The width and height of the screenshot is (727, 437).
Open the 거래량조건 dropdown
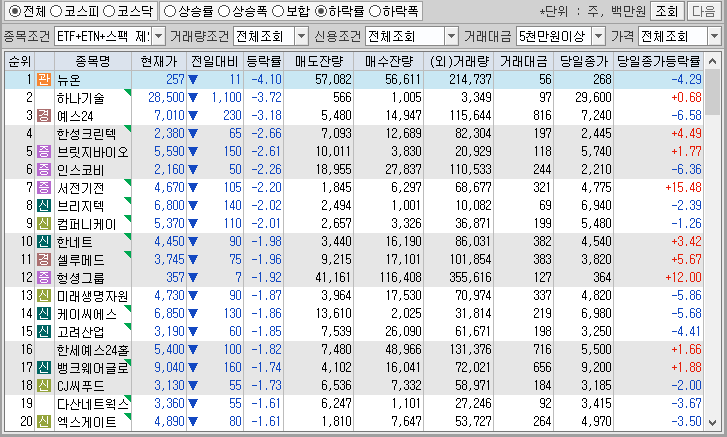point(301,36)
